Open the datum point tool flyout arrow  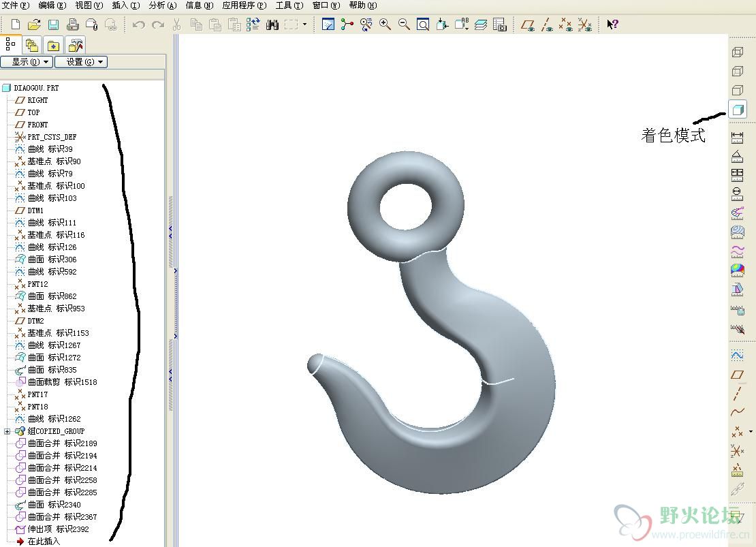(751, 431)
